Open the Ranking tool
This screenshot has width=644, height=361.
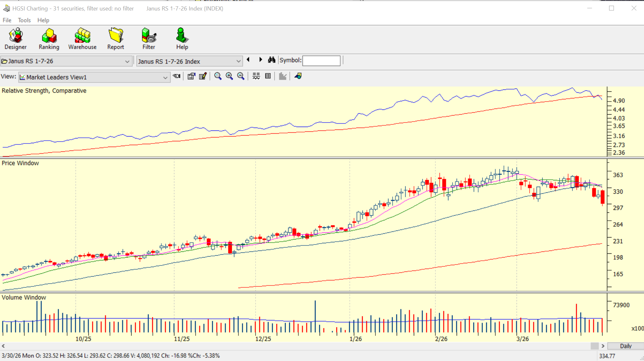(49, 39)
